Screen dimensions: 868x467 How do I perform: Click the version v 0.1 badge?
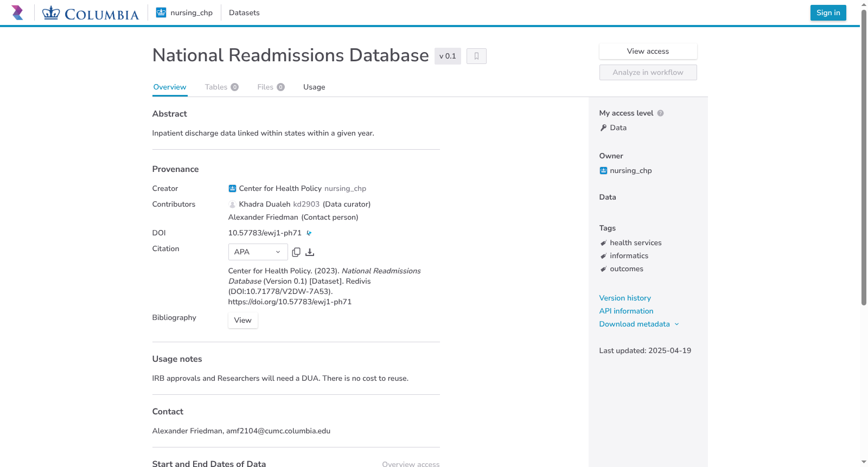click(448, 56)
